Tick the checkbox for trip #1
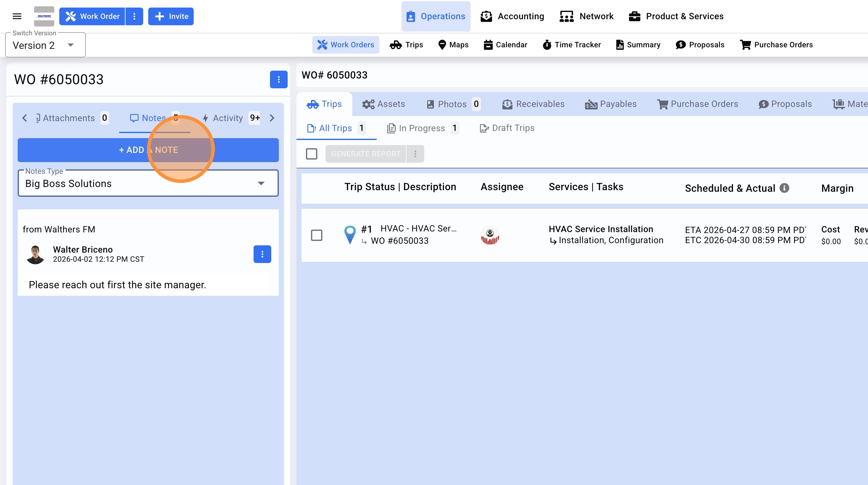The width and height of the screenshot is (868, 485). point(316,235)
